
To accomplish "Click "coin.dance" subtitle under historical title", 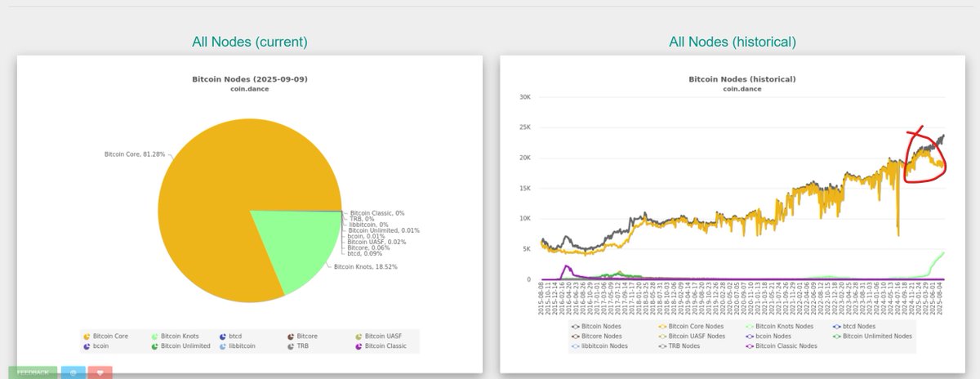I will pos(742,88).
